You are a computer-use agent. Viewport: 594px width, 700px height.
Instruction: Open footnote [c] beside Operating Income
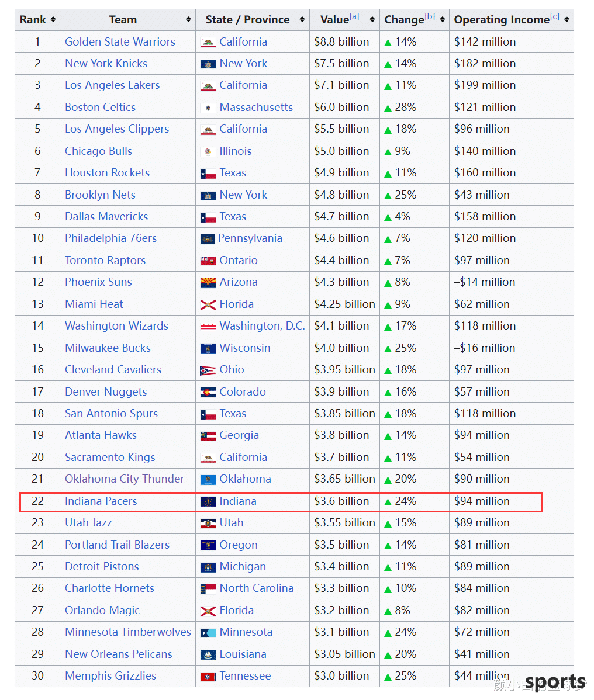click(x=555, y=16)
